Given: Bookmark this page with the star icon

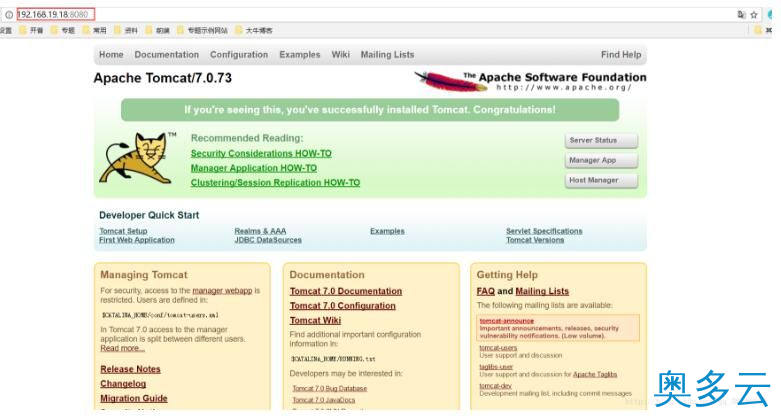Looking at the screenshot, I should coord(754,15).
